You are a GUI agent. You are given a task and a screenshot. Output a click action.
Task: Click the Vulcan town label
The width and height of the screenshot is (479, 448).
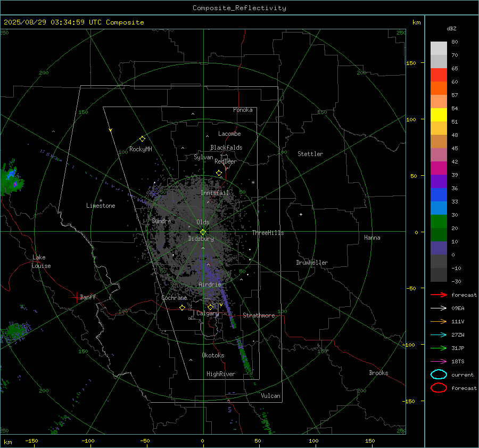[270, 396]
